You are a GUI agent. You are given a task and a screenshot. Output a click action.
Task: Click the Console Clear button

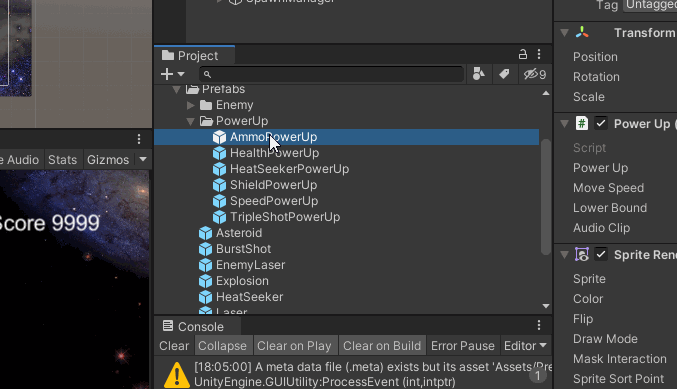[174, 346]
